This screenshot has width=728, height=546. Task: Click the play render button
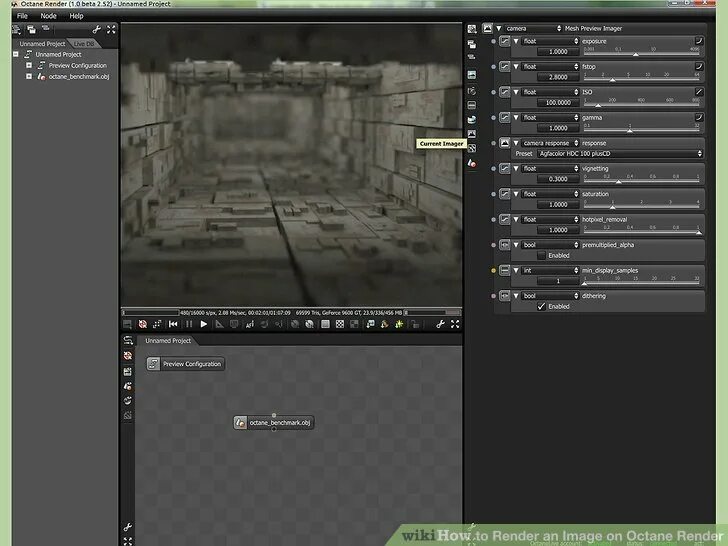(203, 324)
